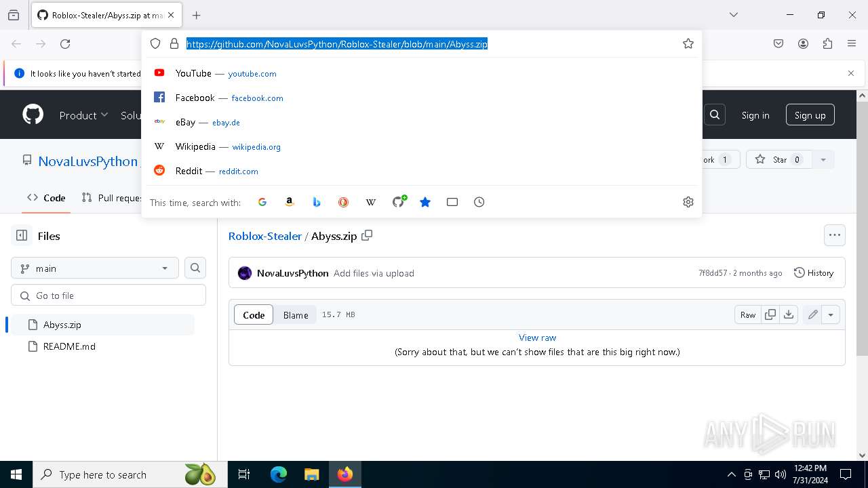Expand more edit options dropdown
Image resolution: width=868 pixels, height=488 pixels.
click(x=831, y=314)
